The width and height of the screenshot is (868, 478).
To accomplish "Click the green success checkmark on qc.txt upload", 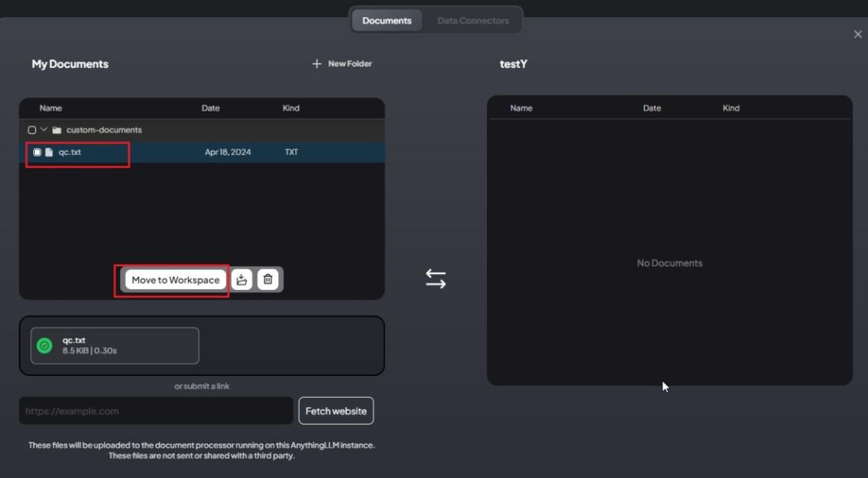I will coord(43,345).
